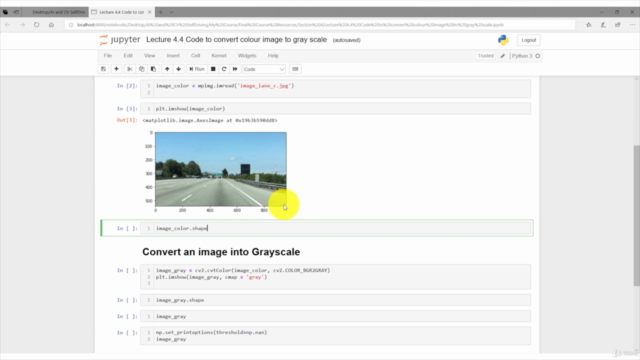The height and width of the screenshot is (360, 640).
Task: Click the pencil edit mode icon
Action: tap(503, 56)
